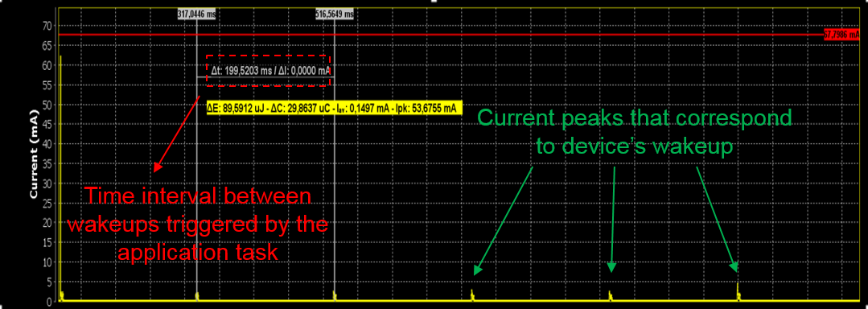
Task: Click the red horizontal threshold line
Action: pos(443,35)
